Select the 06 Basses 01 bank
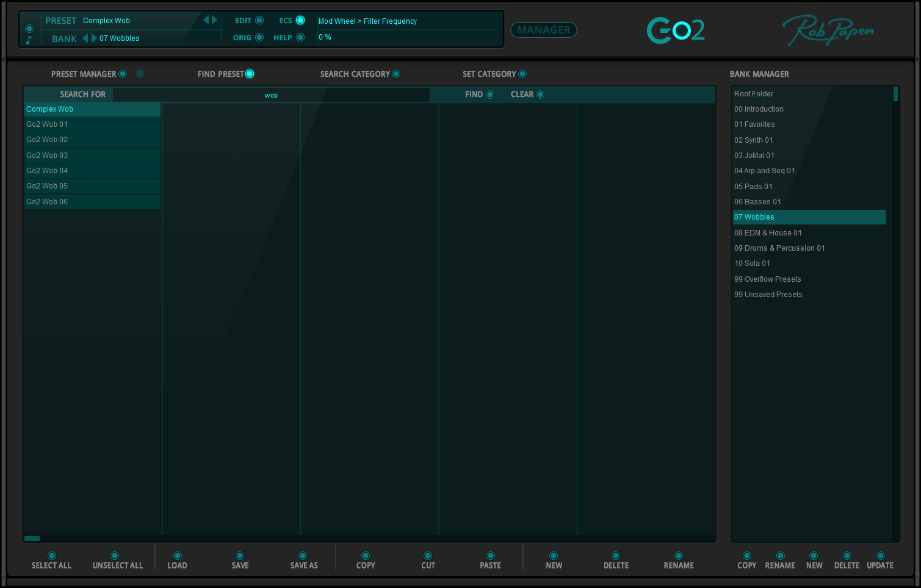This screenshot has width=921, height=588. point(809,202)
